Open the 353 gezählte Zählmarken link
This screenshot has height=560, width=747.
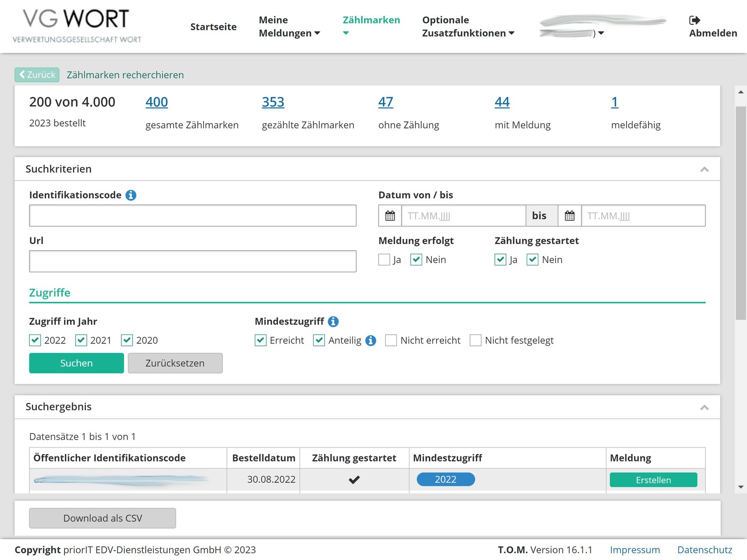click(273, 102)
